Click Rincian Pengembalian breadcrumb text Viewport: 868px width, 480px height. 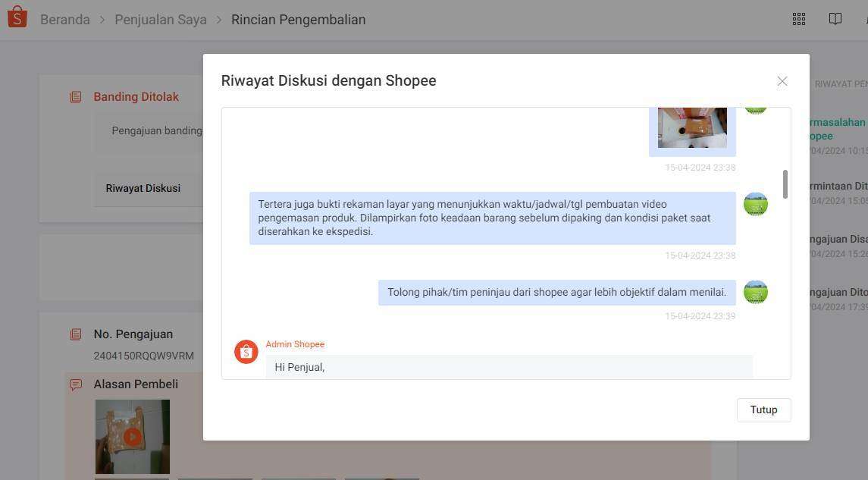click(x=299, y=20)
